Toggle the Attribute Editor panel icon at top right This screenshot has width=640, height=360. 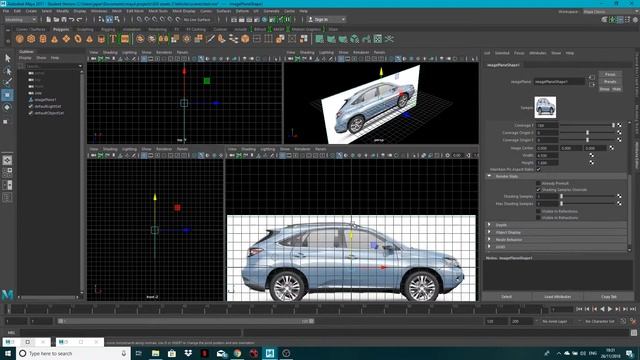pyautogui.click(x=620, y=19)
